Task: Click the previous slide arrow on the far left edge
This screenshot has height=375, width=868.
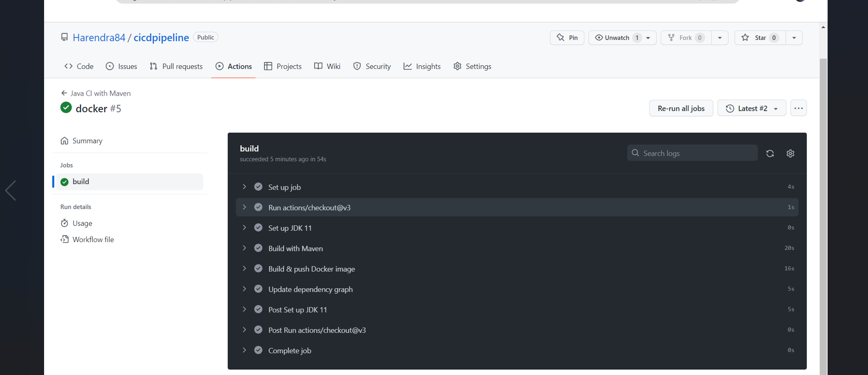Action: click(x=11, y=190)
